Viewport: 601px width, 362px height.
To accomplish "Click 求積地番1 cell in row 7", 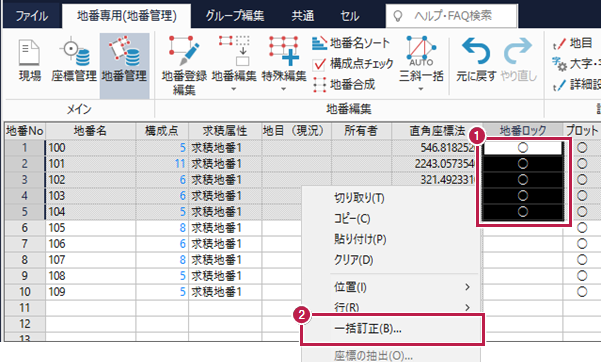I will 225,244.
